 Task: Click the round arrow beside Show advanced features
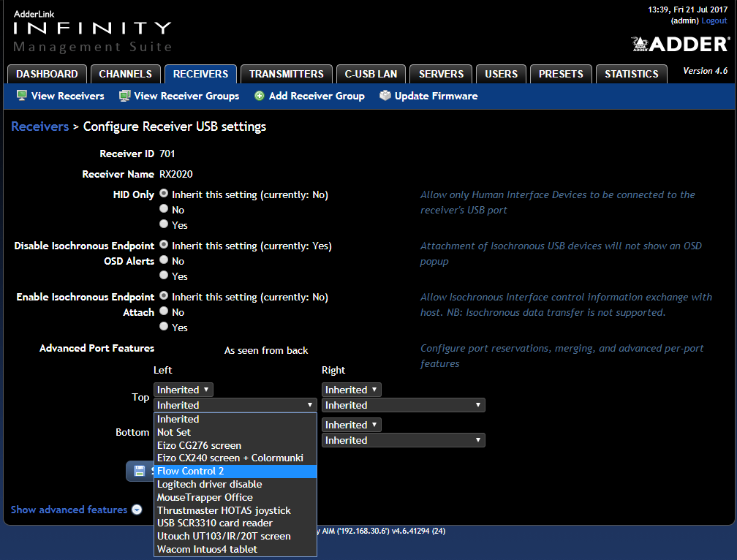[x=137, y=510]
